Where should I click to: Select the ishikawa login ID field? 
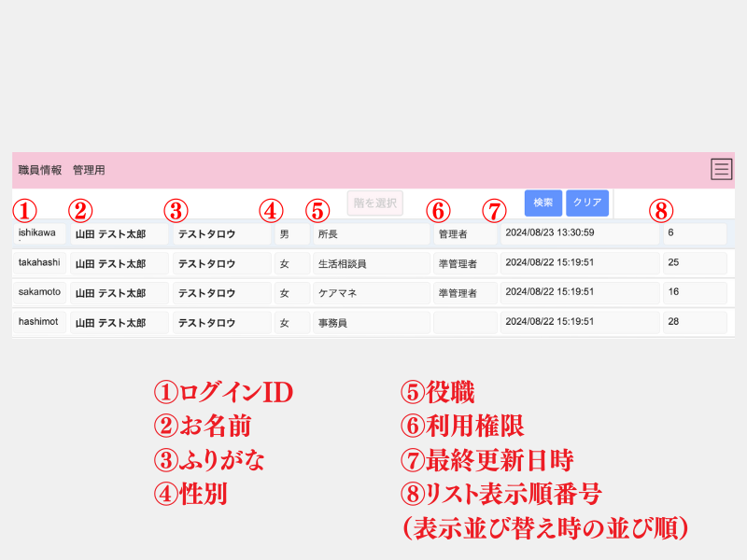[x=39, y=233]
